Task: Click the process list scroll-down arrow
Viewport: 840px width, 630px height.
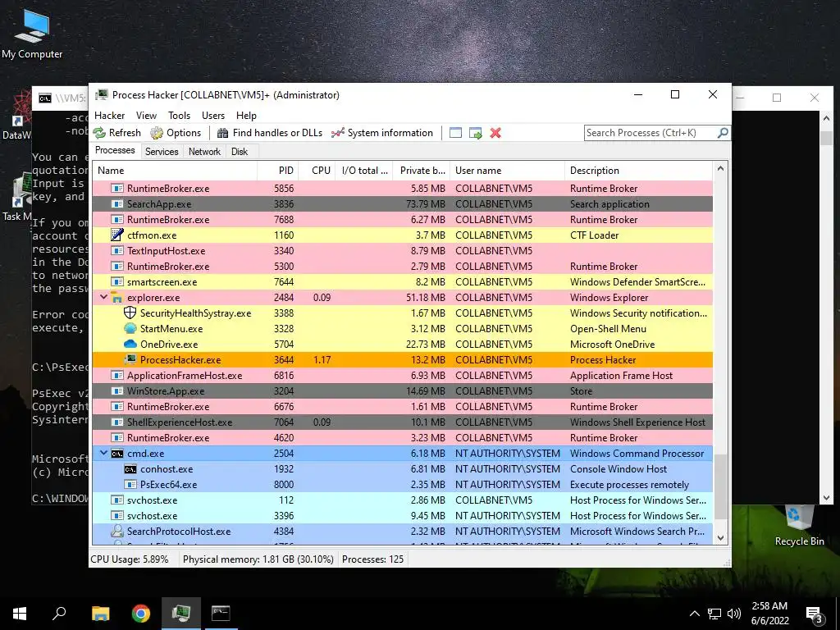Action: (x=720, y=538)
